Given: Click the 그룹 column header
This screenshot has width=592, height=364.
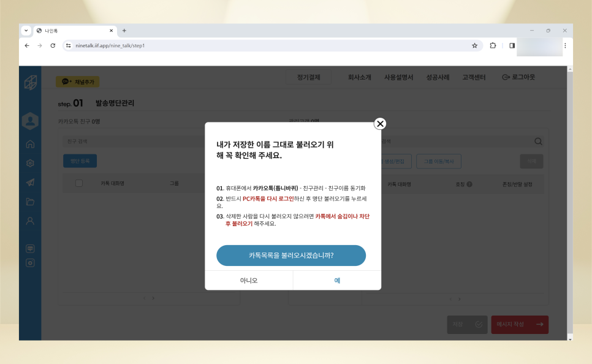Looking at the screenshot, I should 174,183.
